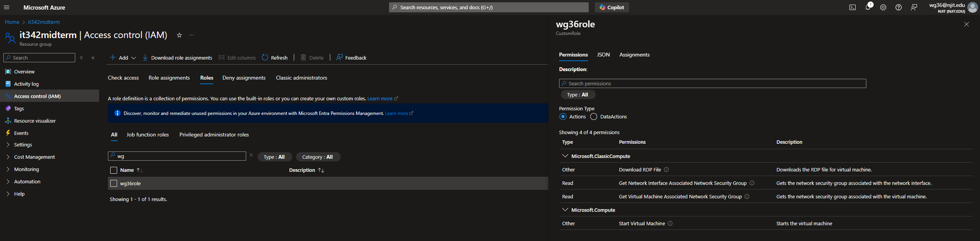This screenshot has width=980, height=241.
Task: Open the portal hamburger menu
Action: [7, 7]
